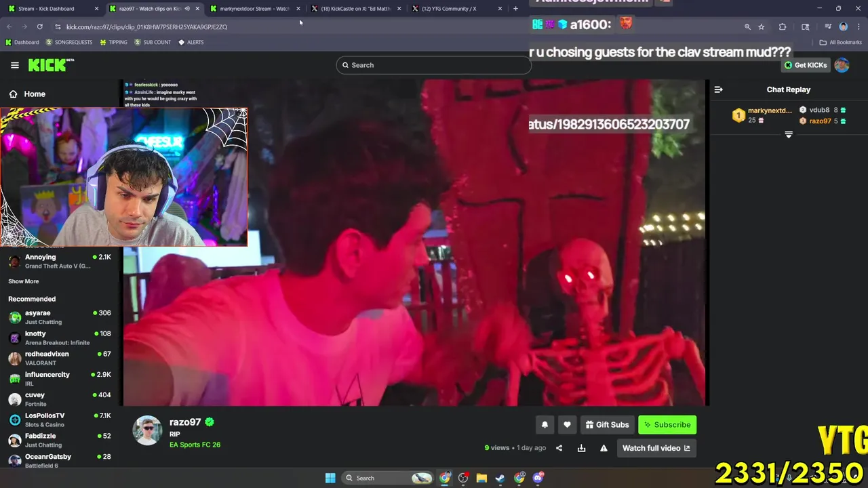Open Chrome three-dot menu
The height and width of the screenshot is (488, 868).
pyautogui.click(x=857, y=27)
